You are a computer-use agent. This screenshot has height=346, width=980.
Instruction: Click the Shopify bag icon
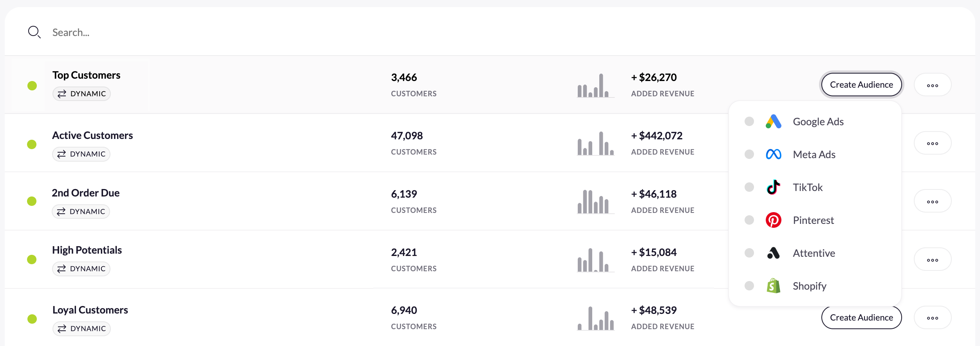click(773, 286)
